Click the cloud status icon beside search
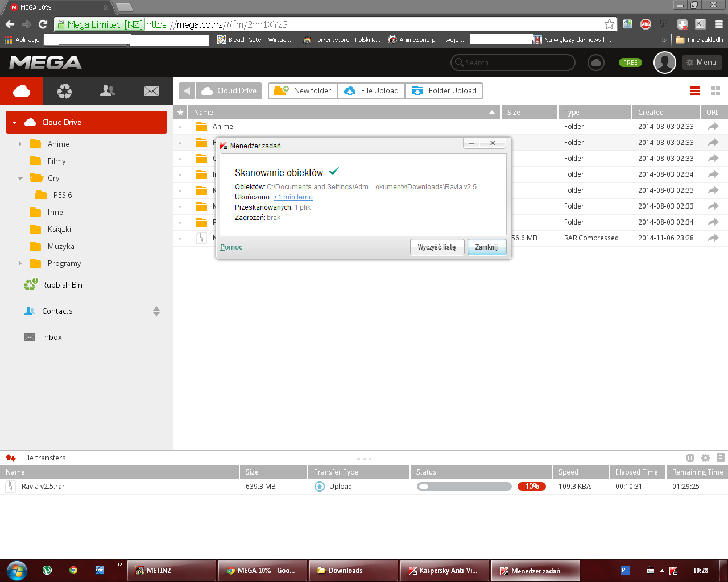 [596, 63]
